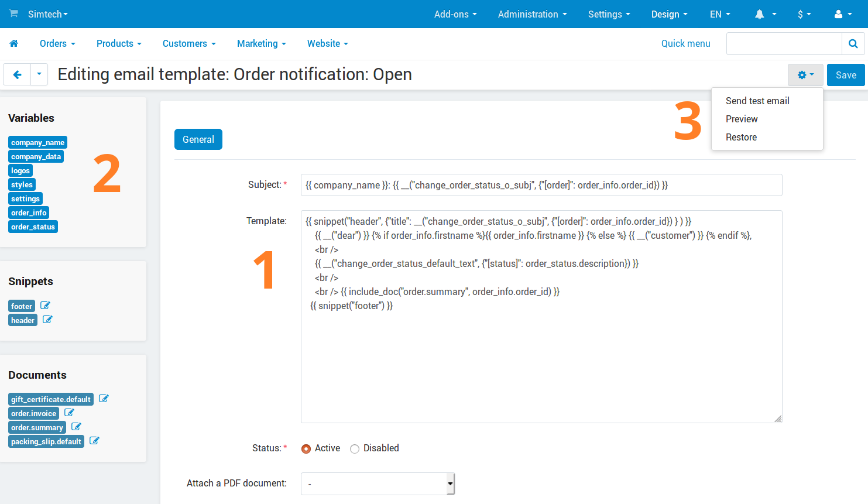Choose Restore from gear menu
Viewport: 868px width, 504px height.
click(x=741, y=137)
